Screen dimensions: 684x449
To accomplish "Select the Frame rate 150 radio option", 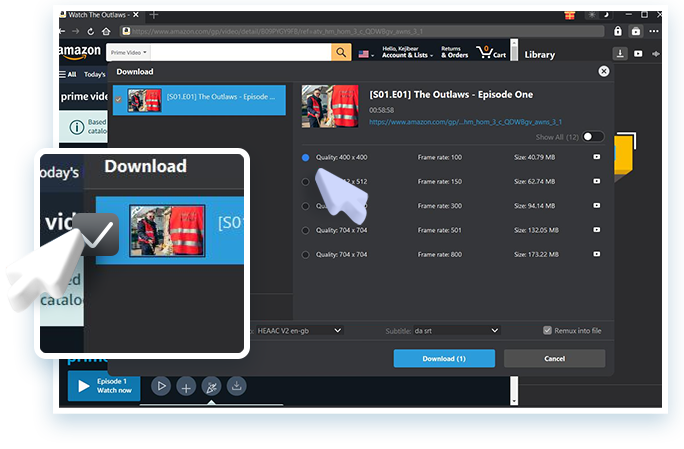I will point(305,182).
